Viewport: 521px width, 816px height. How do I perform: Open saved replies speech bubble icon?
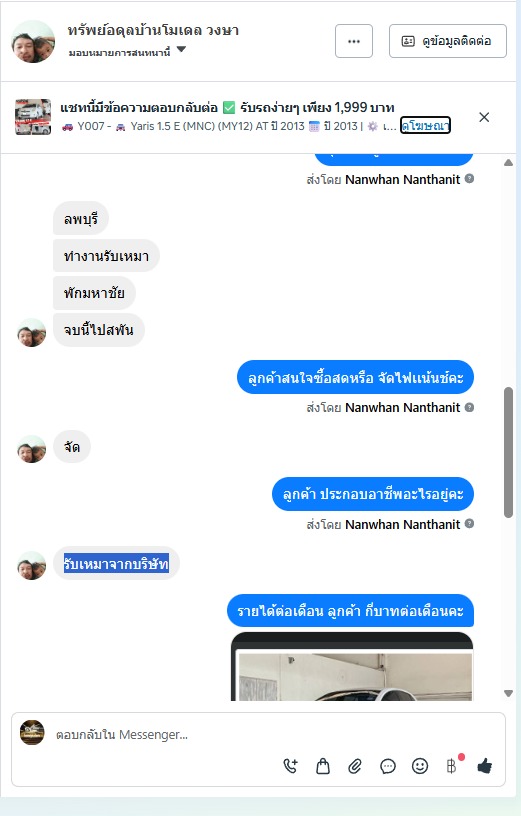point(388,766)
